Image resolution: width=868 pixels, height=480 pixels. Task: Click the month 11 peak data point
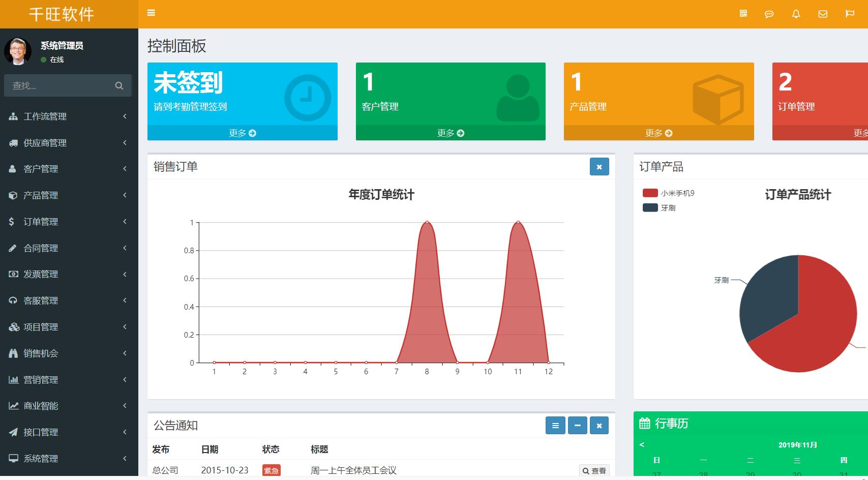[x=518, y=222]
